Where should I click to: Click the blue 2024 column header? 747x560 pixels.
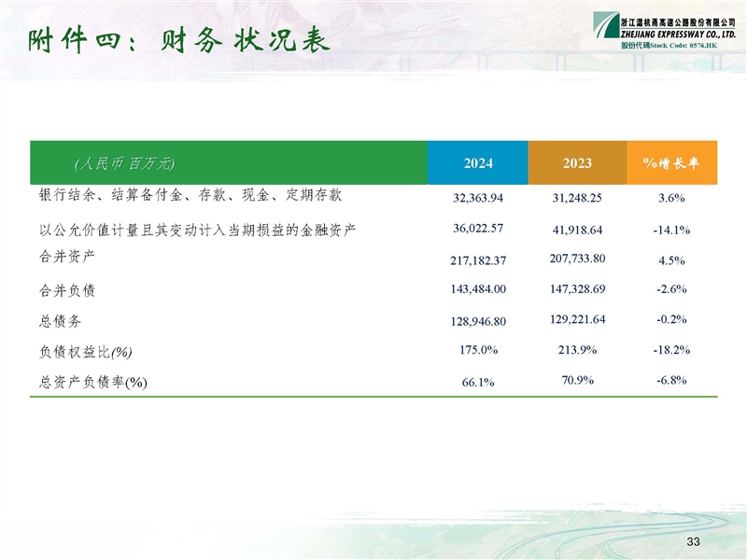477,163
